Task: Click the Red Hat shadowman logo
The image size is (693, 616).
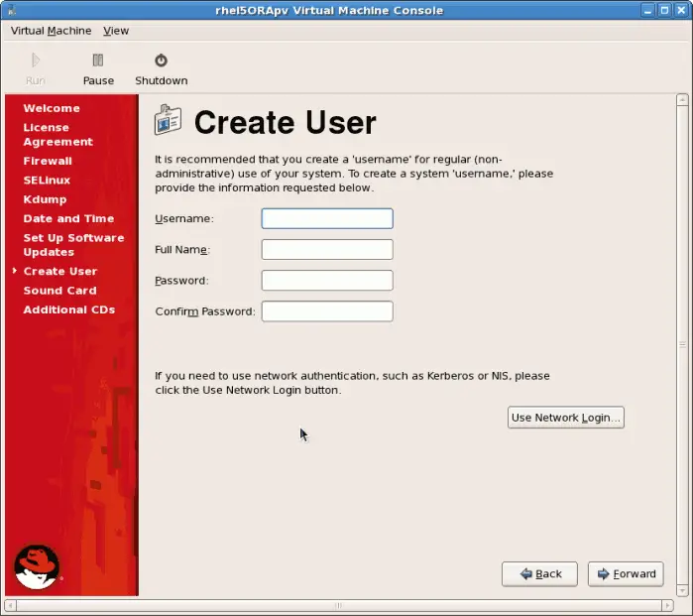Action: [37, 566]
